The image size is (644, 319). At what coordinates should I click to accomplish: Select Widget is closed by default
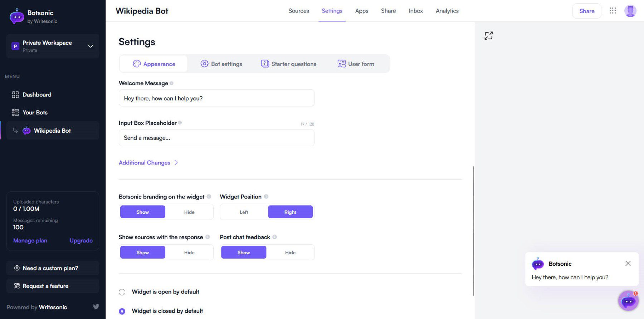pyautogui.click(x=122, y=311)
